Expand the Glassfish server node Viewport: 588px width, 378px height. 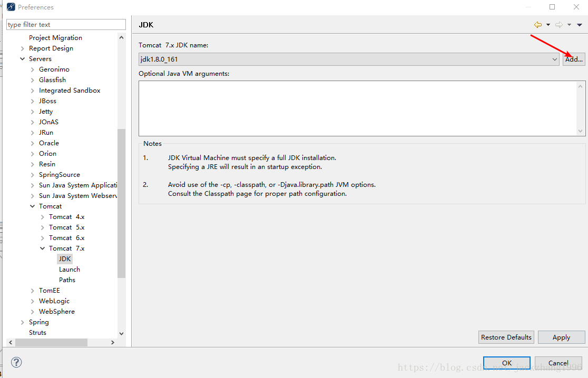32,80
